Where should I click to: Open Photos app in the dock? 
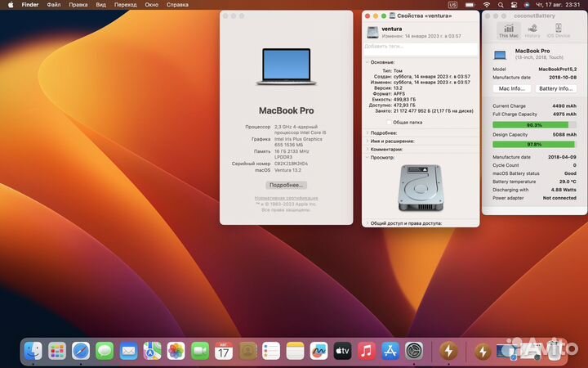(176, 351)
